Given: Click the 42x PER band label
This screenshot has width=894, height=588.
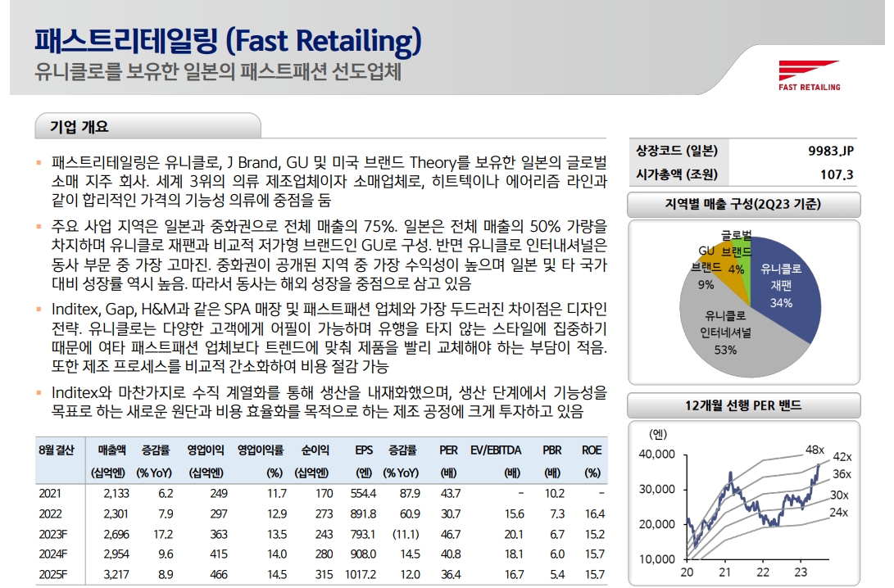Looking at the screenshot, I should point(842,457).
